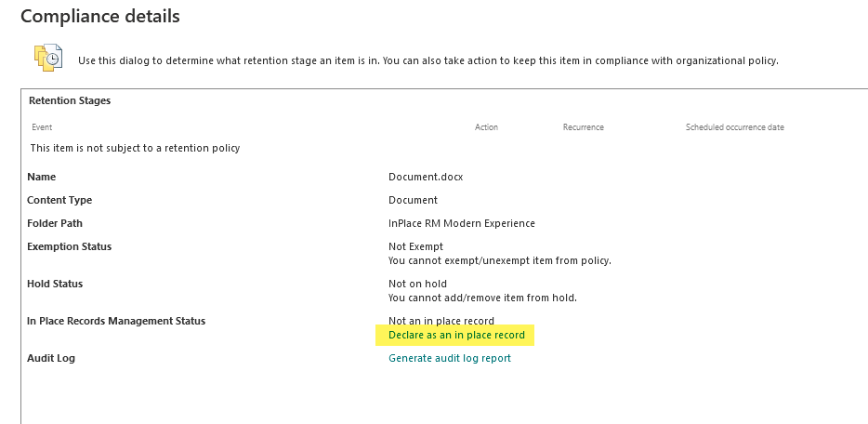Click the Exemption Status label
This screenshot has width=868, height=424.
coord(69,247)
